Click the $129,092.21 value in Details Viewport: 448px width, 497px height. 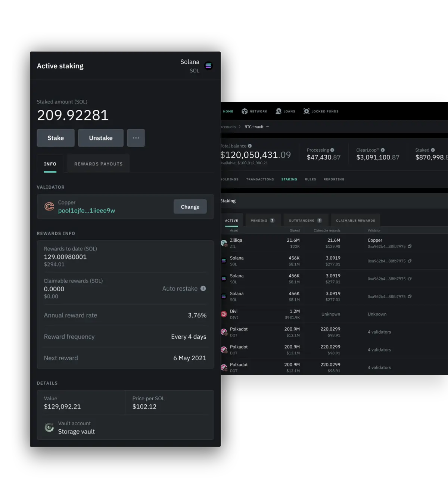click(62, 407)
